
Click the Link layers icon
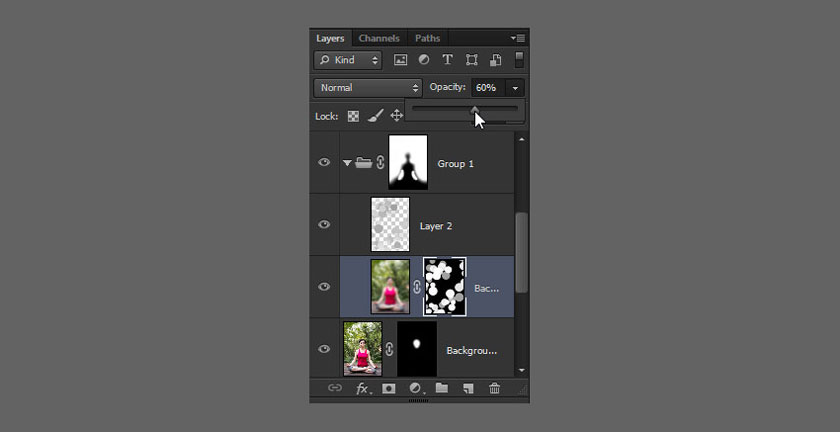335,388
